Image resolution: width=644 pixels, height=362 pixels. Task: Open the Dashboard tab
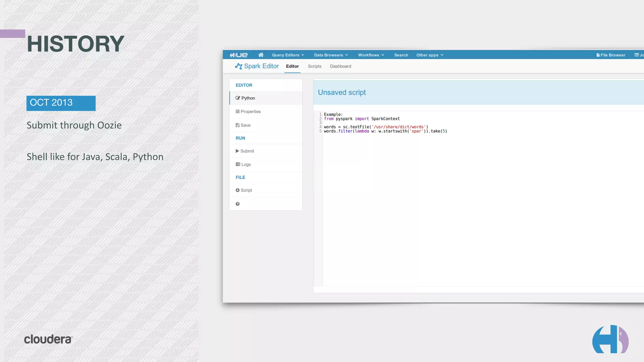coord(340,66)
